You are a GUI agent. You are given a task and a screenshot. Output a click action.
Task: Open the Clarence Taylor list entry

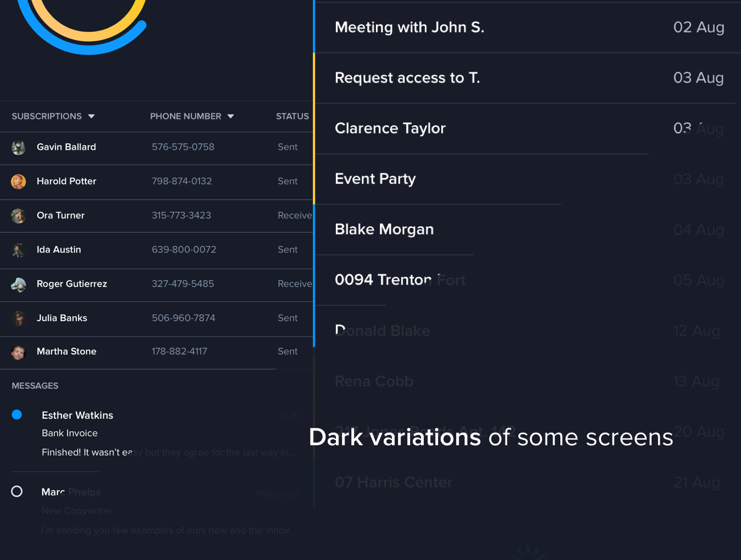(x=390, y=128)
